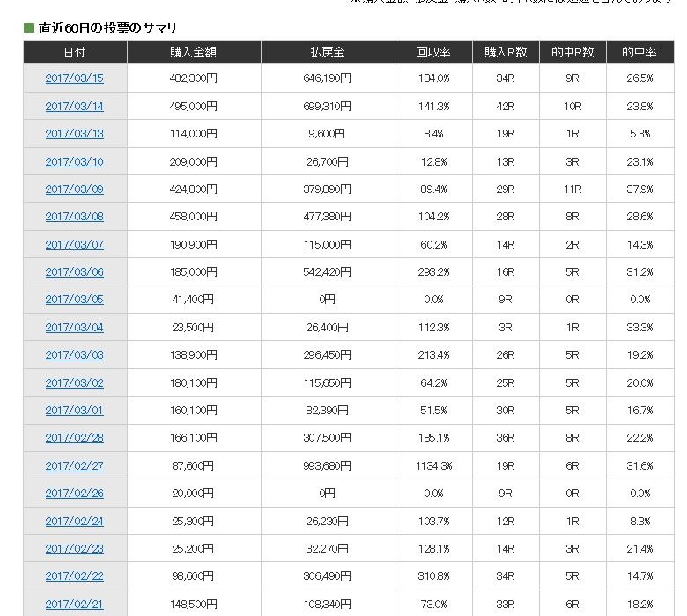
Task: Open the 2017/02/26 date link
Action: click(x=75, y=494)
